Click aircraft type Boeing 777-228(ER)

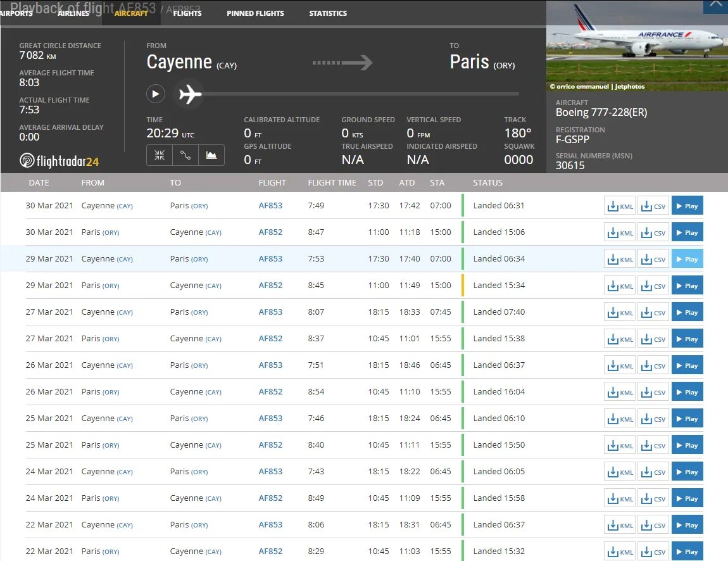601,112
